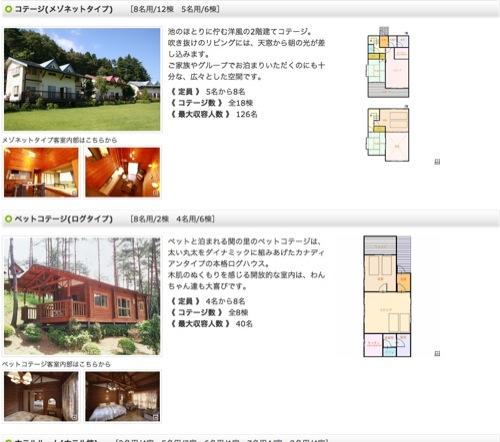Select the コテージ(メゾネットタイプ) heading text
The width and height of the screenshot is (500, 442).
tap(64, 9)
